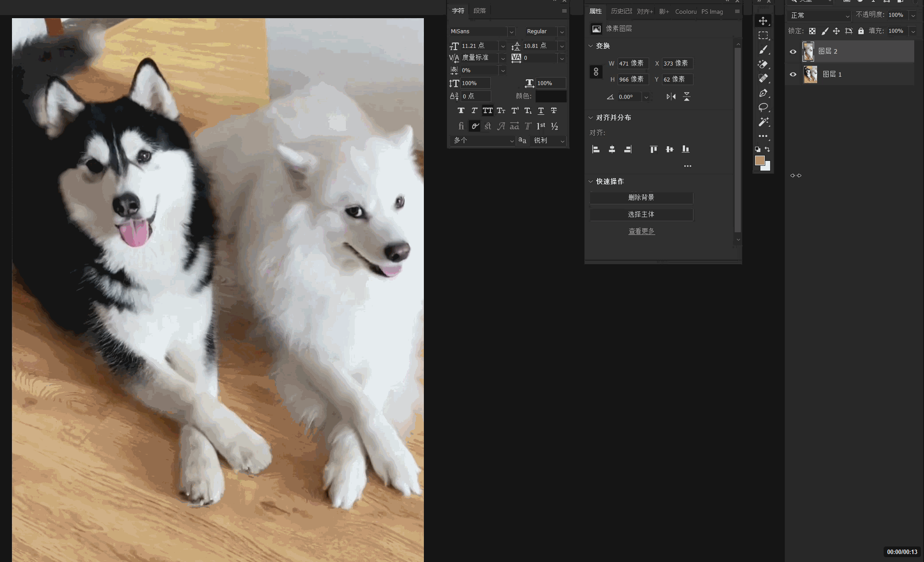Viewport: 924px width, 562px height.
Task: Pick the Magic Wand tool
Action: click(x=763, y=122)
